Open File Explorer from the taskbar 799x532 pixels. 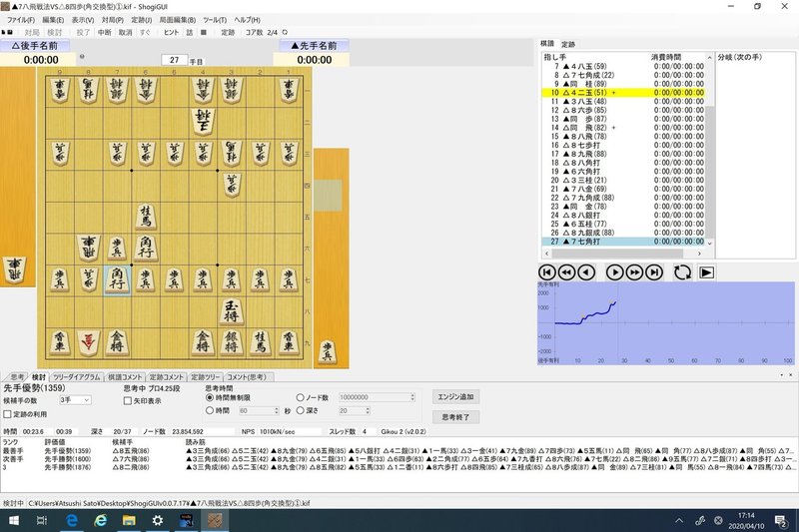click(x=129, y=520)
